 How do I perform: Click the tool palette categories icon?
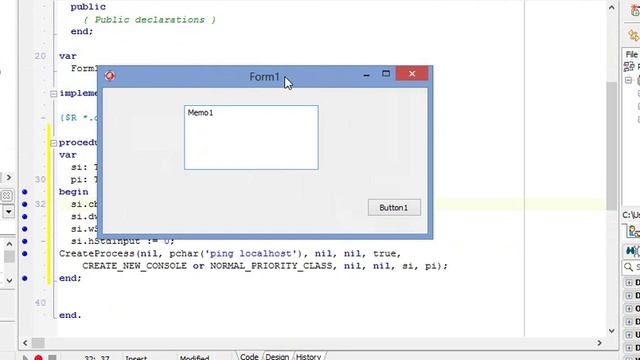tap(631, 251)
